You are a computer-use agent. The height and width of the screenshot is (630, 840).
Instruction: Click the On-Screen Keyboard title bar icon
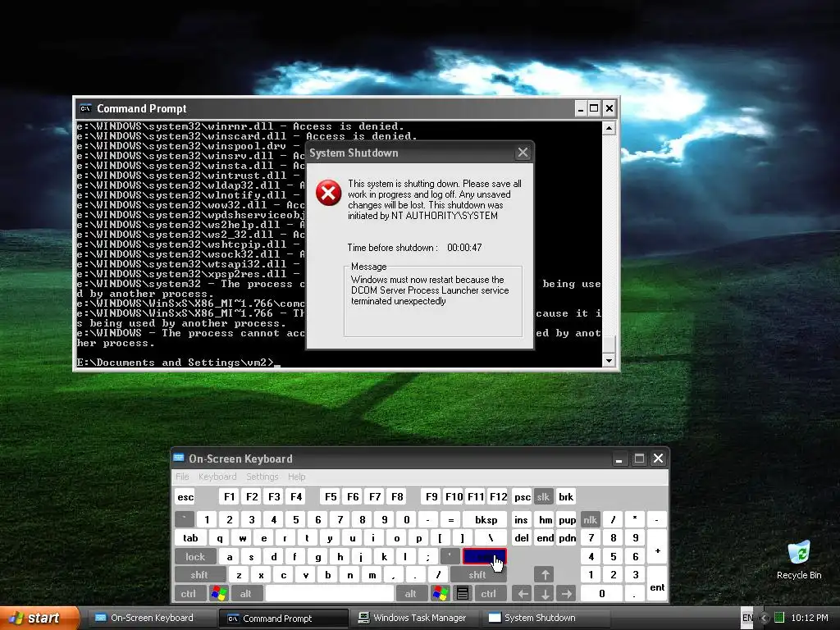178,458
